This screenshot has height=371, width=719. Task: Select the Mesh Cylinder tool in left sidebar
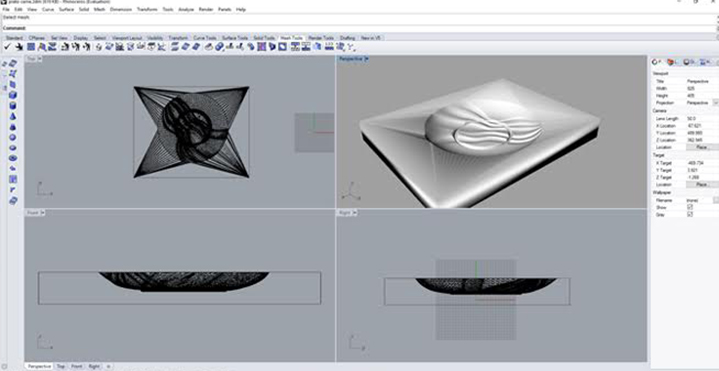tap(13, 105)
